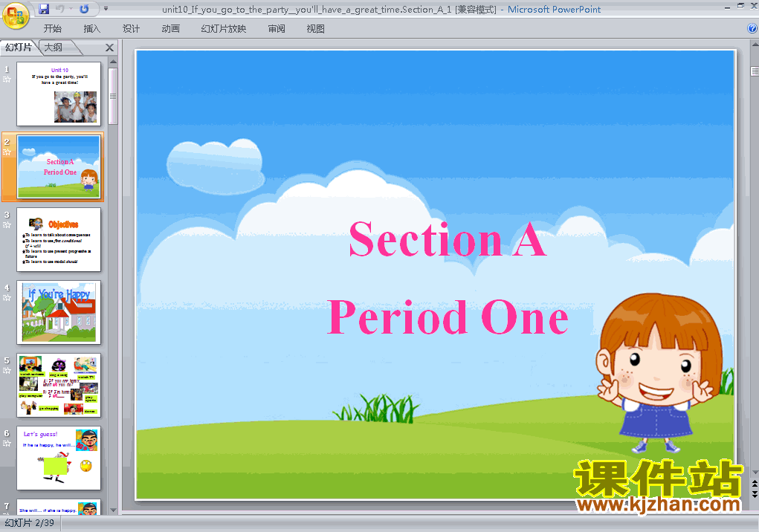
Task: Open the 幻灯片放映 ribbon tab
Action: (x=223, y=28)
